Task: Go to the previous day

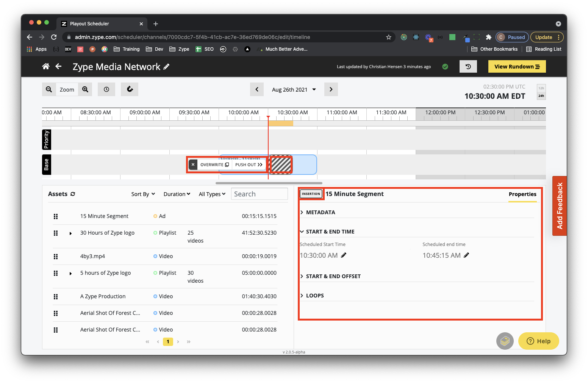Action: [x=257, y=89]
